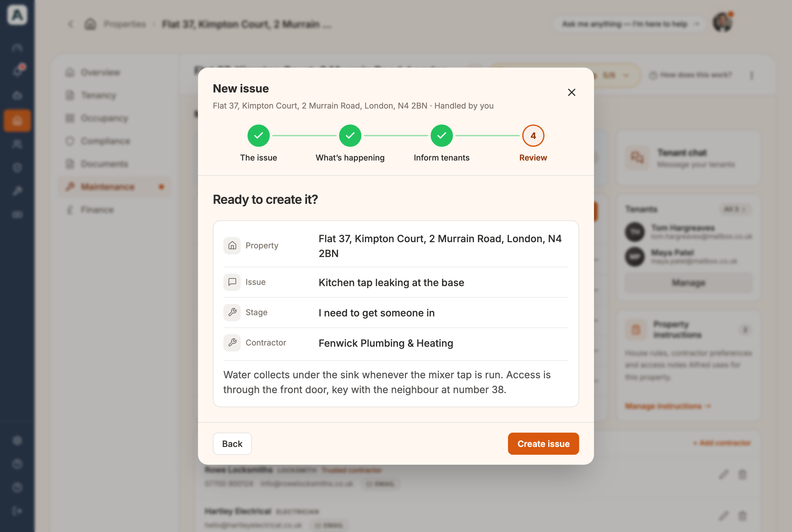Click the Issue speech bubble icon
This screenshot has width=792, height=532.
tap(232, 282)
